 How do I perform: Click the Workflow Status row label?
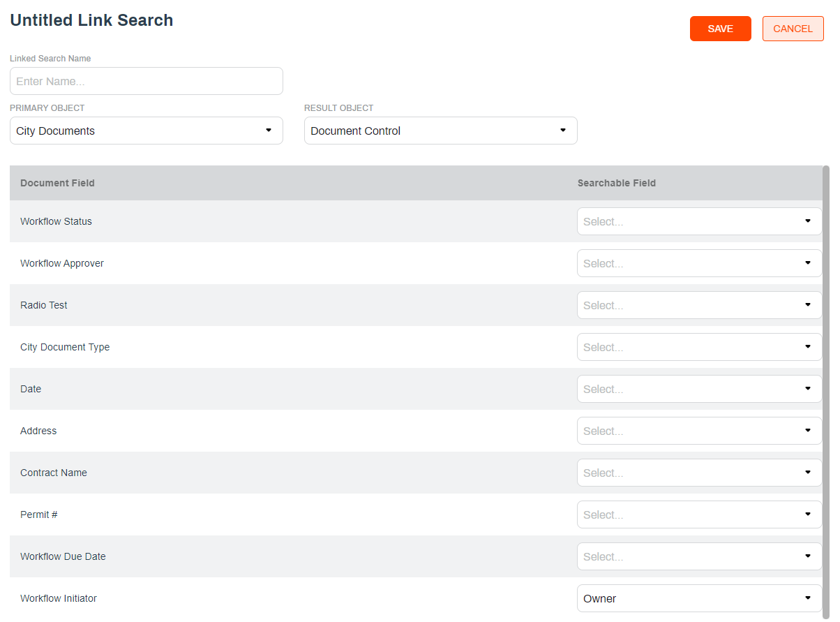click(x=56, y=221)
